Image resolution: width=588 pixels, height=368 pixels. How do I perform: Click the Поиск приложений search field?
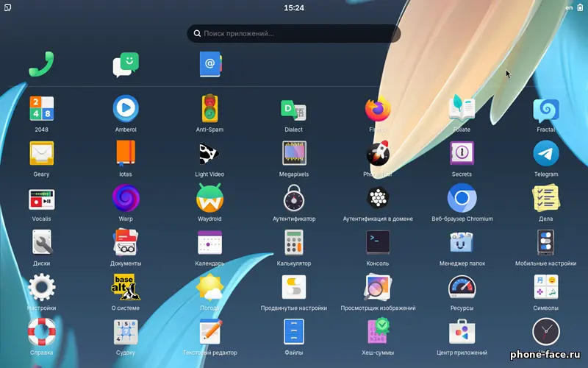(294, 33)
